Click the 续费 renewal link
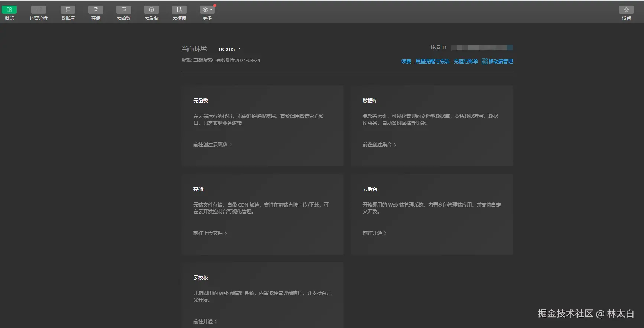The height and width of the screenshot is (328, 644). pos(406,61)
